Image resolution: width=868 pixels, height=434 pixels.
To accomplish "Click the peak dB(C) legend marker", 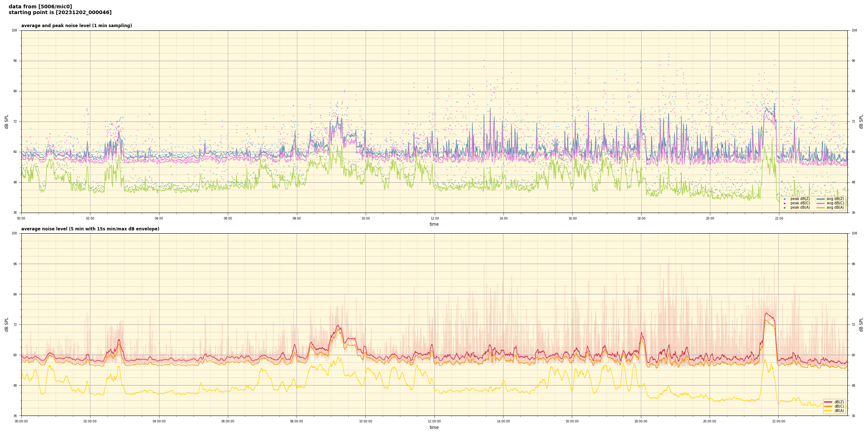I will 784,203.
